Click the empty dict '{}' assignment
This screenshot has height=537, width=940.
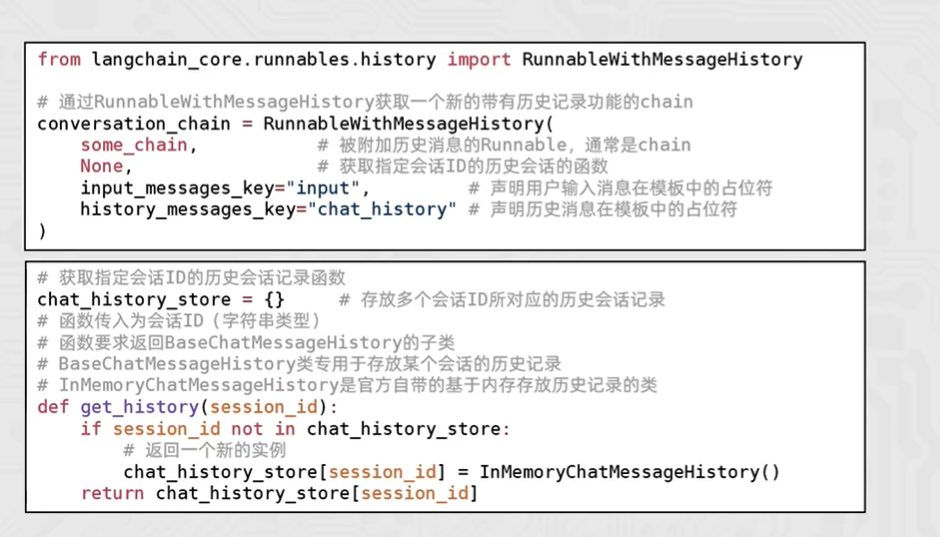(x=274, y=300)
